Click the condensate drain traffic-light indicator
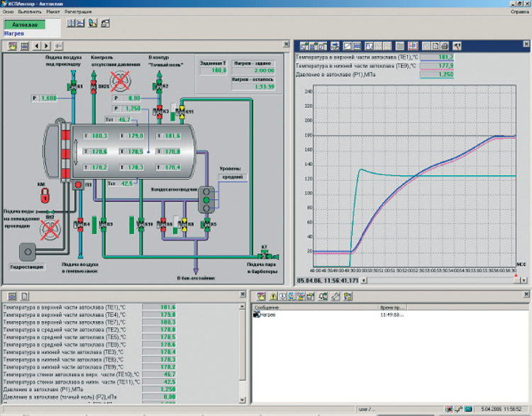The image size is (532, 416). (x=207, y=198)
